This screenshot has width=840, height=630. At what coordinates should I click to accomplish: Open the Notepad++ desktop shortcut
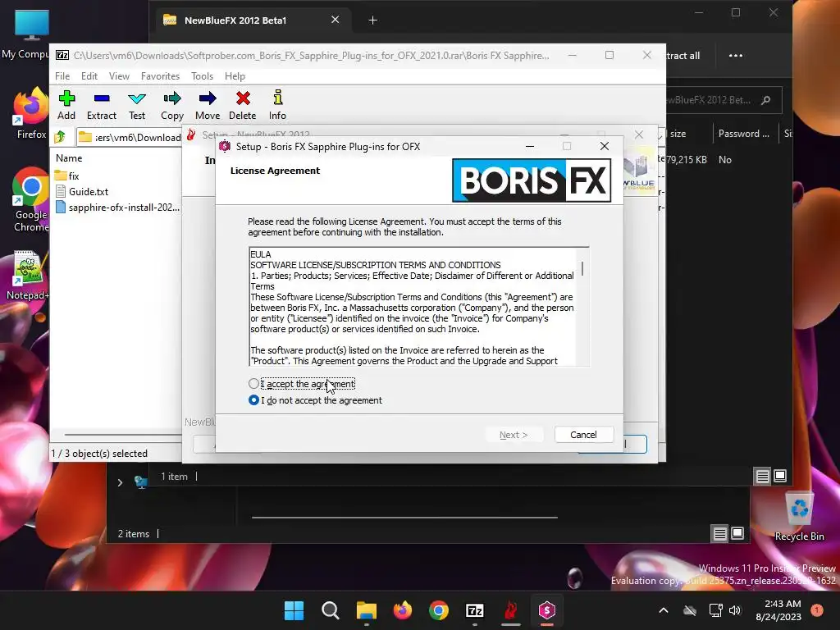[27, 275]
